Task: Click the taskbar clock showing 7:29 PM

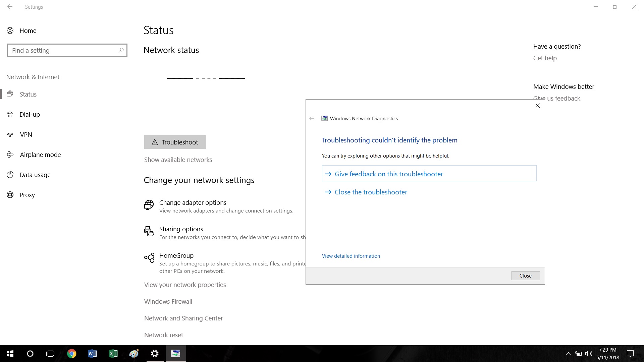Action: tap(608, 354)
